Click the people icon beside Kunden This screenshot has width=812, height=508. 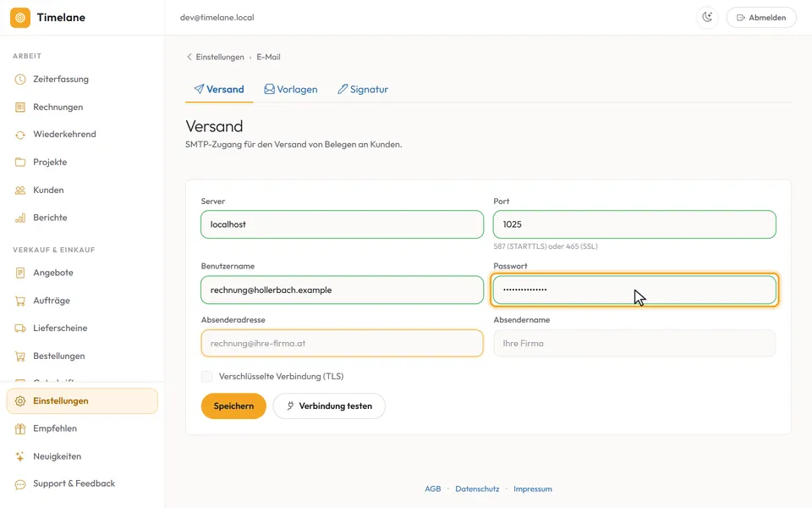[20, 190]
